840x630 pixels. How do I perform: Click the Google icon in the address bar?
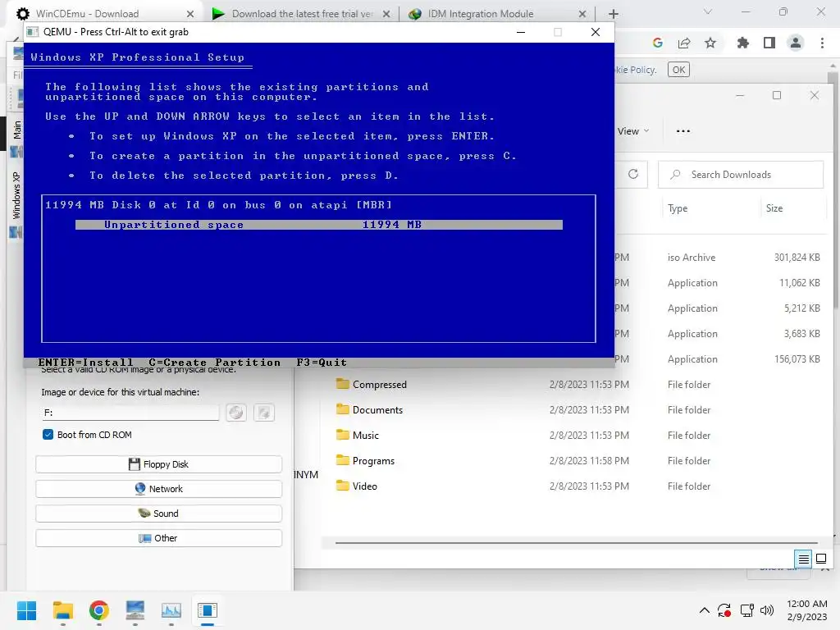click(x=658, y=43)
